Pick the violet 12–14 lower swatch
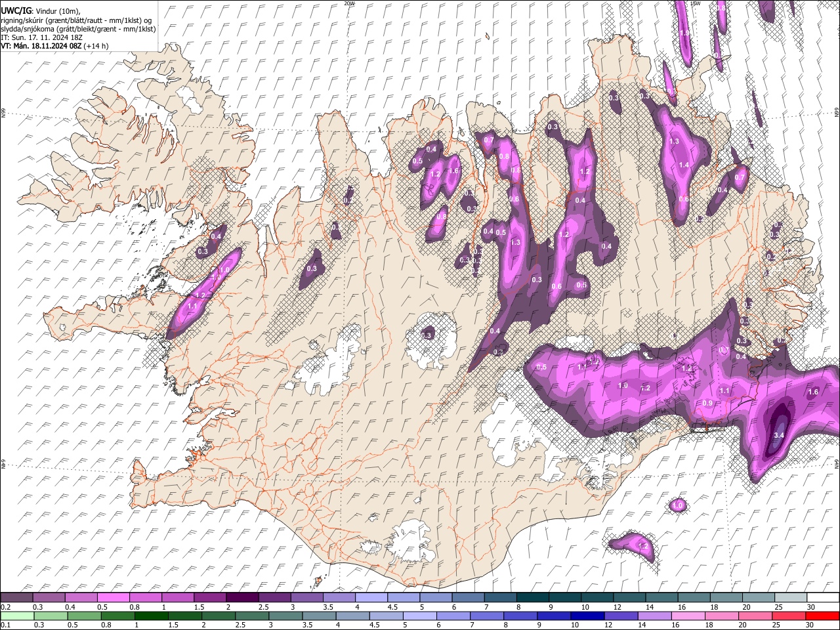Image resolution: width=840 pixels, height=630 pixels. tap(621, 616)
